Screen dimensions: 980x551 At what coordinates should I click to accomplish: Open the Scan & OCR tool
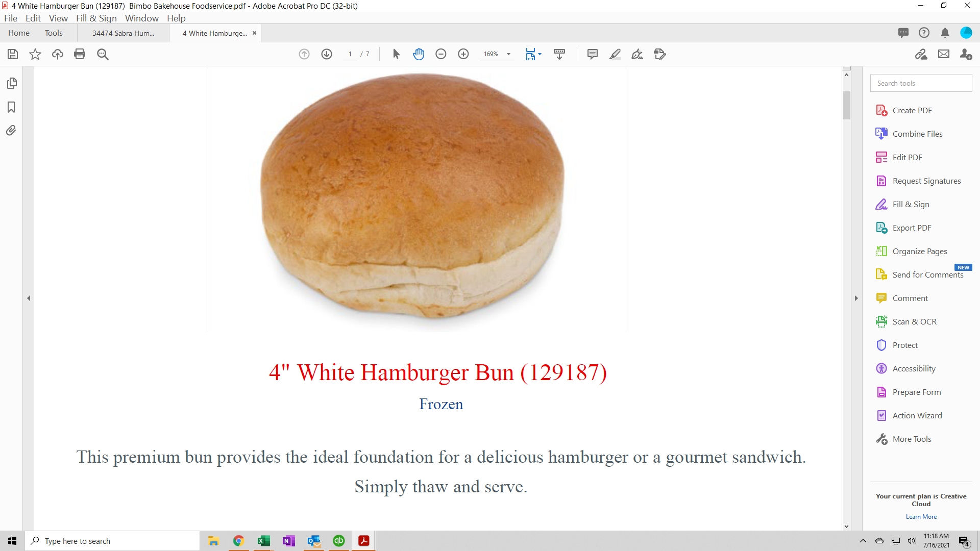[x=914, y=322]
